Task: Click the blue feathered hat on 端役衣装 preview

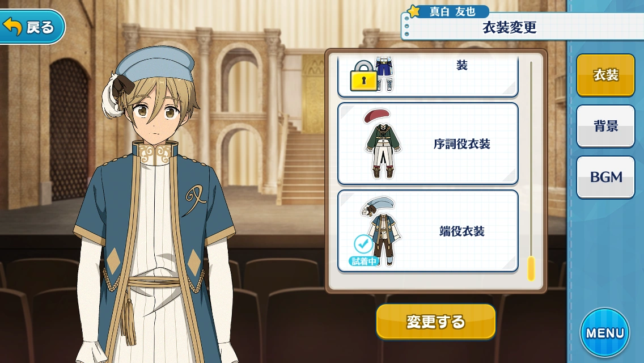Action: [378, 205]
